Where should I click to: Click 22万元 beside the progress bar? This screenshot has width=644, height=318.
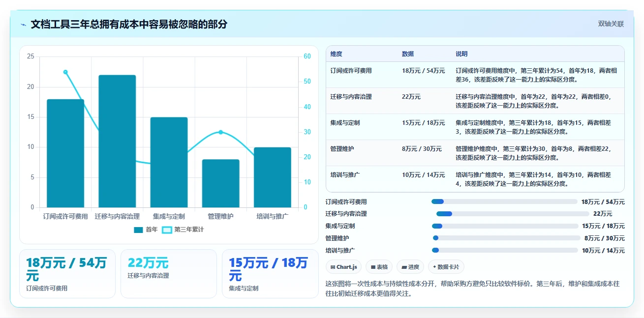[x=603, y=214]
